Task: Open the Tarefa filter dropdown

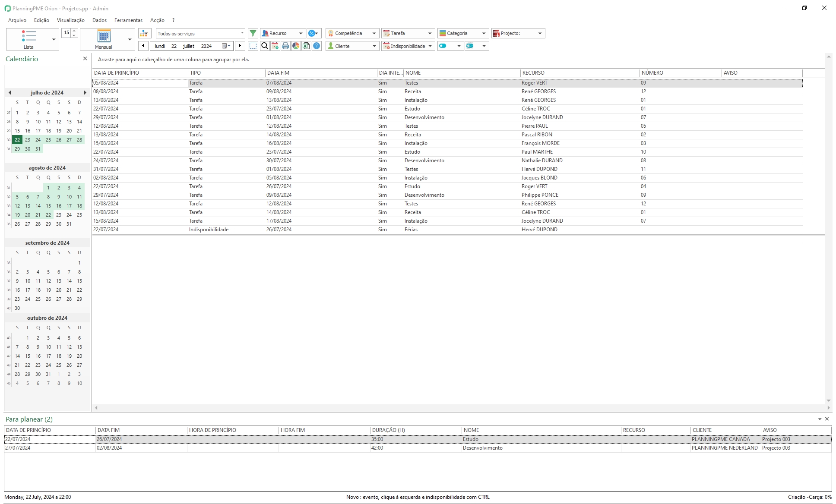Action: tap(408, 33)
